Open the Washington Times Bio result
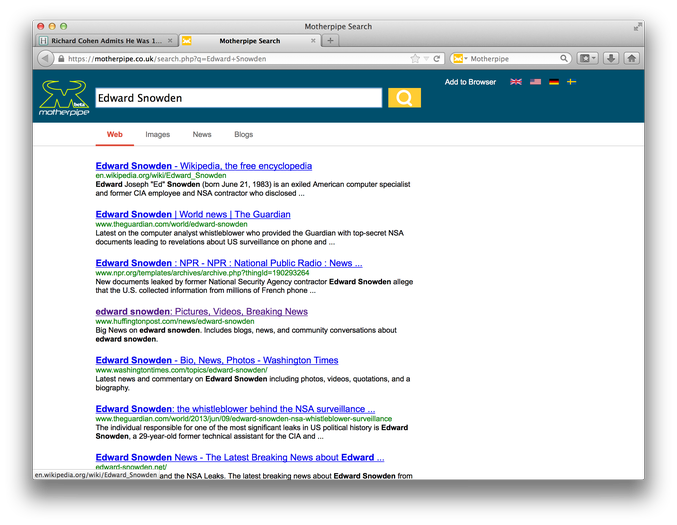 point(217,360)
